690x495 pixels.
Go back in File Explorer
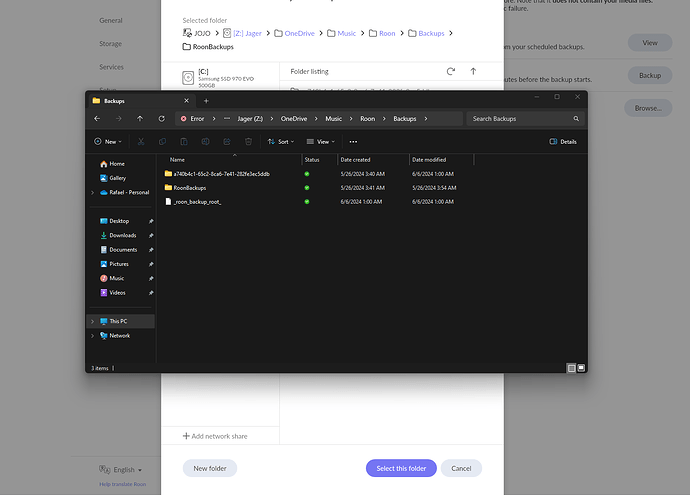tap(97, 119)
